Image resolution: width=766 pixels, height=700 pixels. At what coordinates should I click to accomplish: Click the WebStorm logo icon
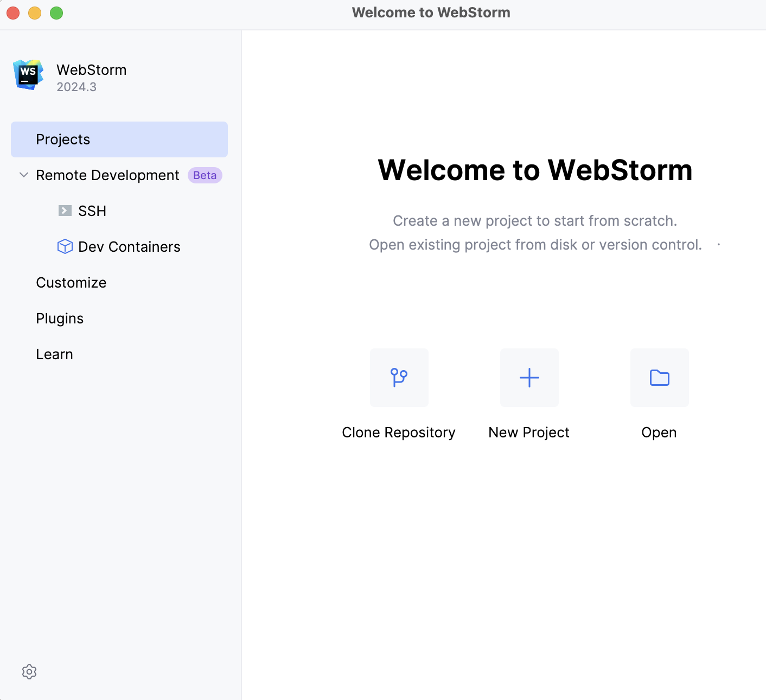28,75
